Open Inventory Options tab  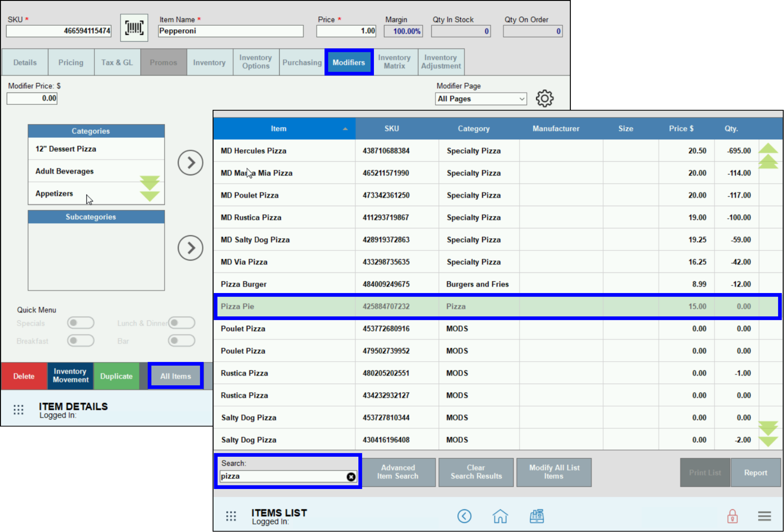coord(256,62)
